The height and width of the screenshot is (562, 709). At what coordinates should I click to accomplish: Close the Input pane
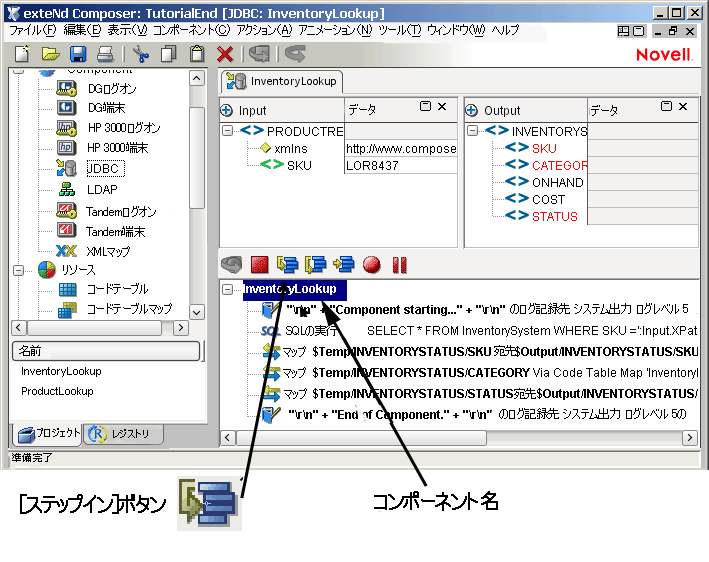(x=442, y=106)
